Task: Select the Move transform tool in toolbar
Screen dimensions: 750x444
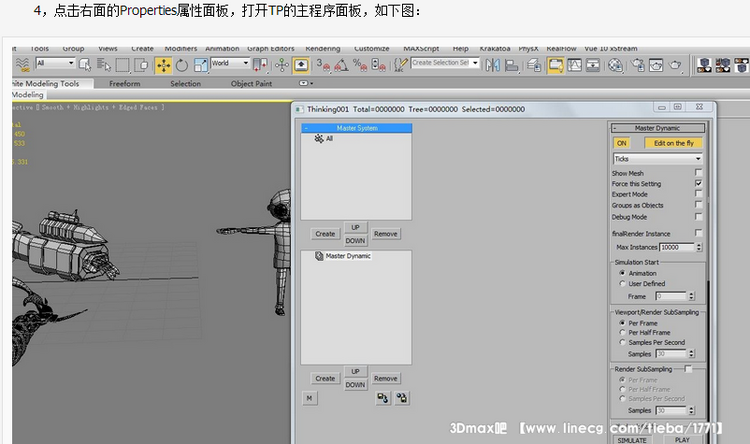Action: (x=163, y=65)
